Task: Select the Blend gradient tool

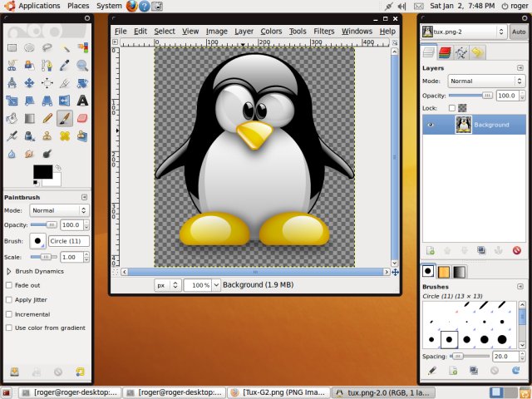Action: click(x=30, y=118)
